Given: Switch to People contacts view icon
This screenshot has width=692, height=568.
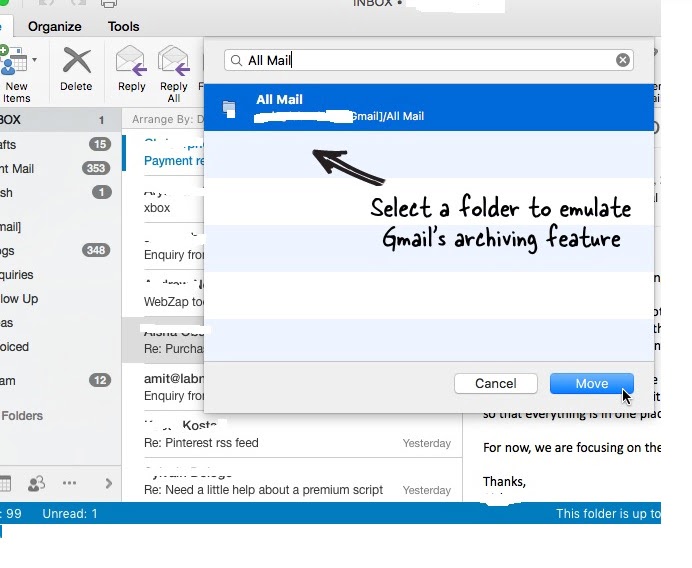Looking at the screenshot, I should click(x=36, y=484).
